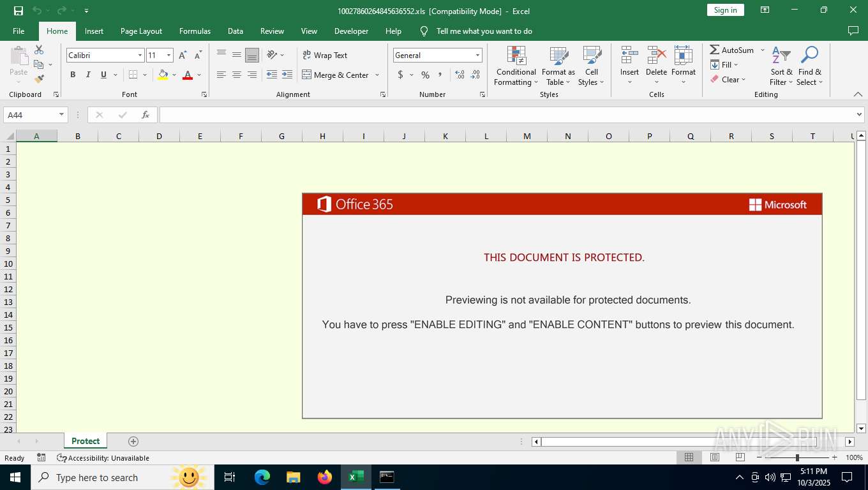Image resolution: width=868 pixels, height=490 pixels.
Task: Open the number format dropdown (General)
Action: click(x=477, y=56)
